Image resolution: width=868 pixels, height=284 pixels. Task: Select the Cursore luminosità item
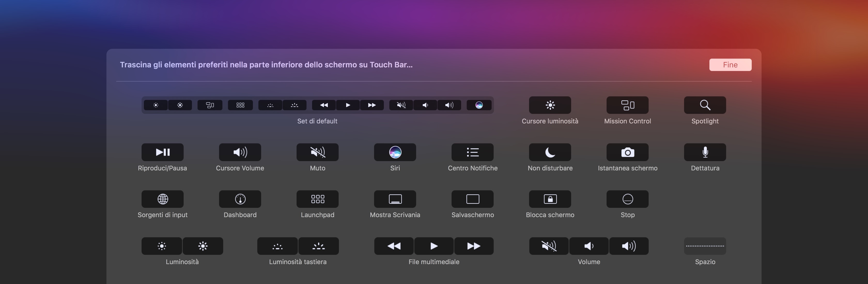click(x=549, y=105)
